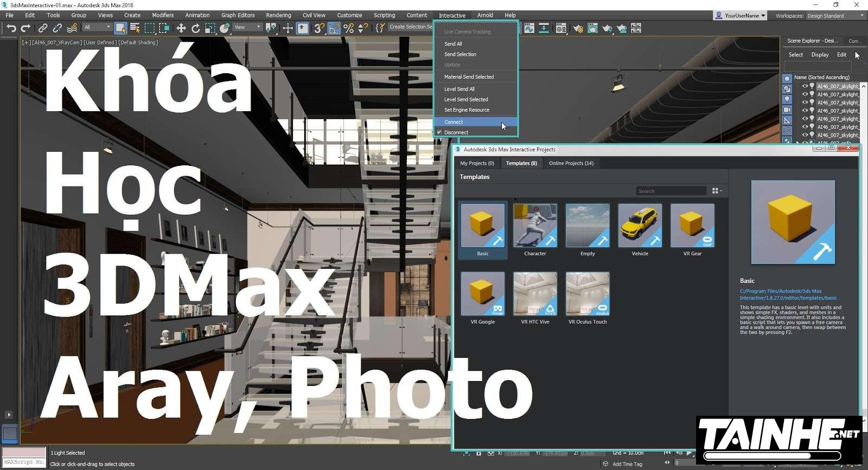
Task: Click the Undo arrow in main toolbar
Action: click(x=11, y=28)
